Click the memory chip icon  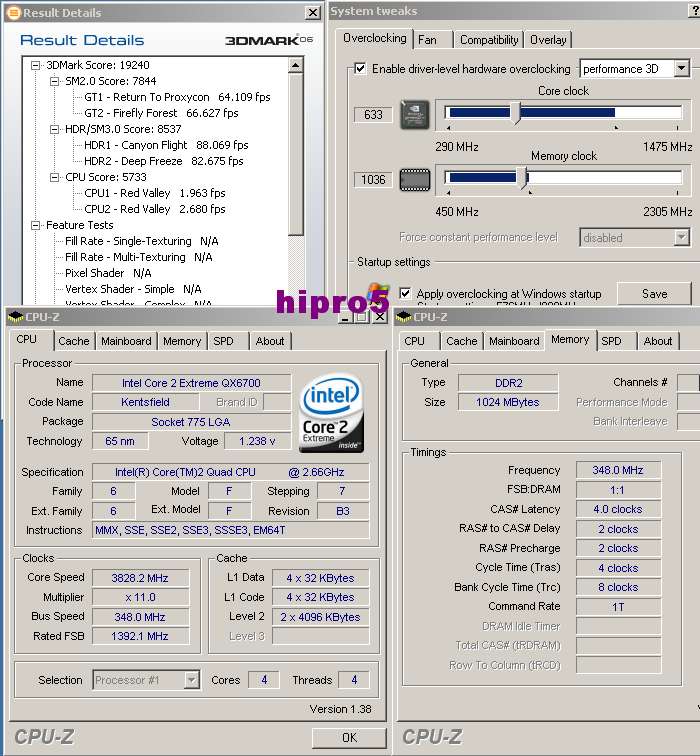point(415,180)
